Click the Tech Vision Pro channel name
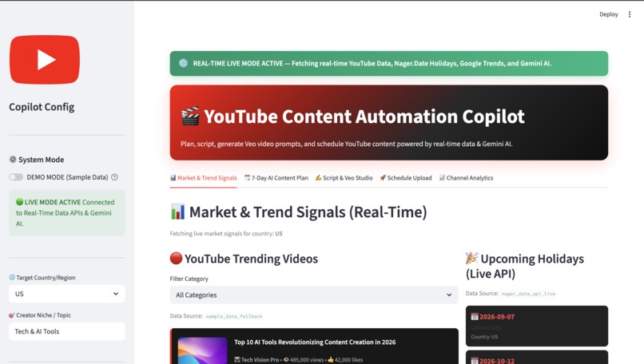644x364 pixels. 260,360
